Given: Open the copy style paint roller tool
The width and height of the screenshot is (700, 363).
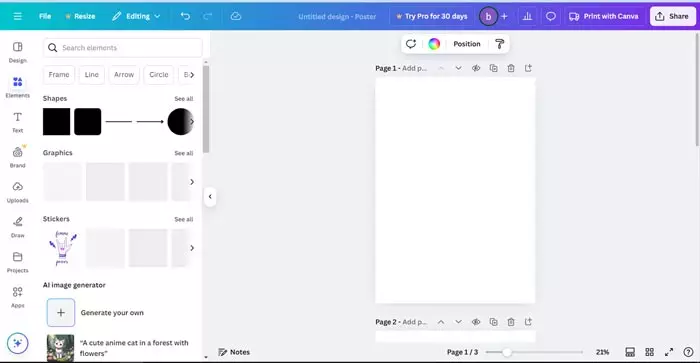Looking at the screenshot, I should coord(500,44).
